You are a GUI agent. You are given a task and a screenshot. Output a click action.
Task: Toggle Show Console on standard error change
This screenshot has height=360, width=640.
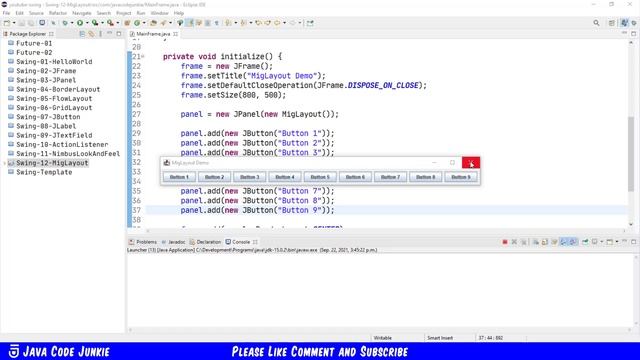point(573,242)
